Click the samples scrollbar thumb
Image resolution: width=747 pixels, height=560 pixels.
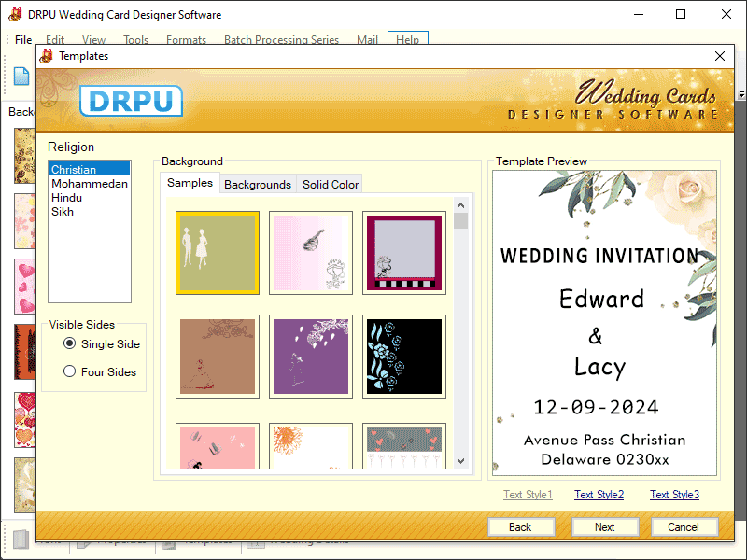[x=460, y=221]
